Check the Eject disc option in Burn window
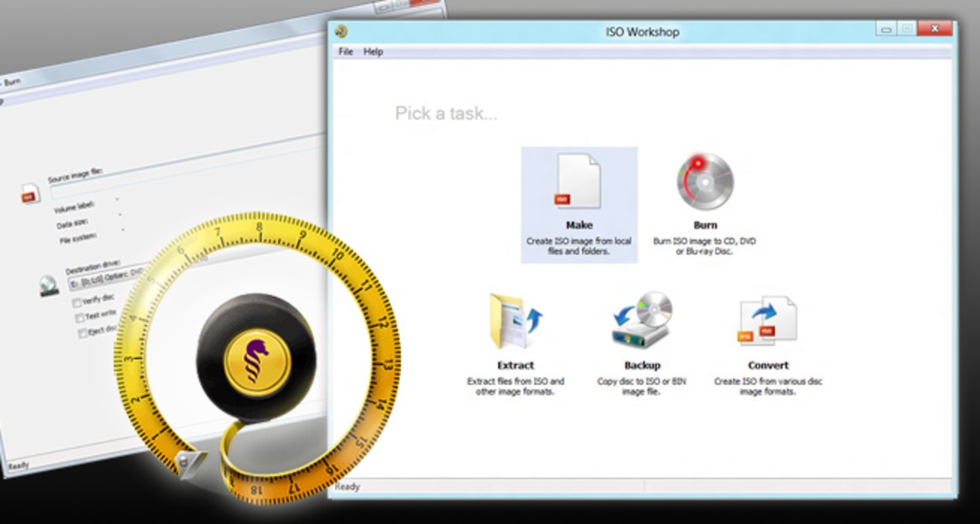Image resolution: width=980 pixels, height=524 pixels. point(82,334)
